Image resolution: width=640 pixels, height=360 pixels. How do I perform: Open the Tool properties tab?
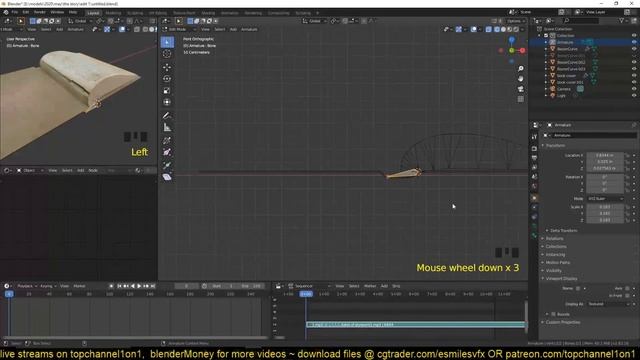point(534,137)
